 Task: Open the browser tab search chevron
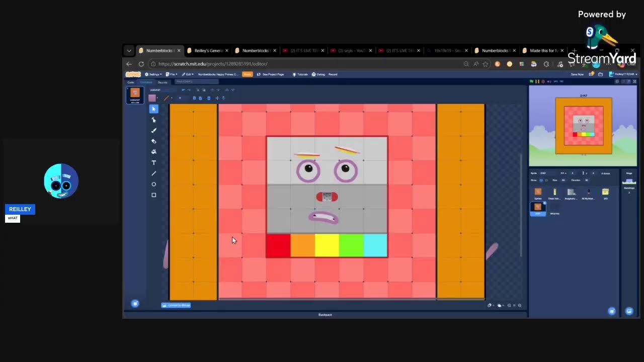(129, 51)
